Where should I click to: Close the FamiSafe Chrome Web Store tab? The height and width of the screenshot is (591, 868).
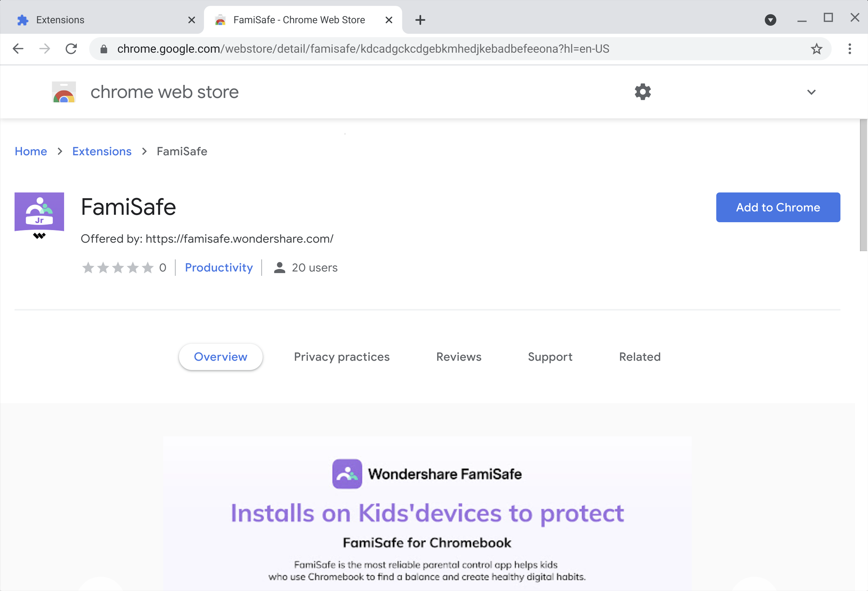389,20
